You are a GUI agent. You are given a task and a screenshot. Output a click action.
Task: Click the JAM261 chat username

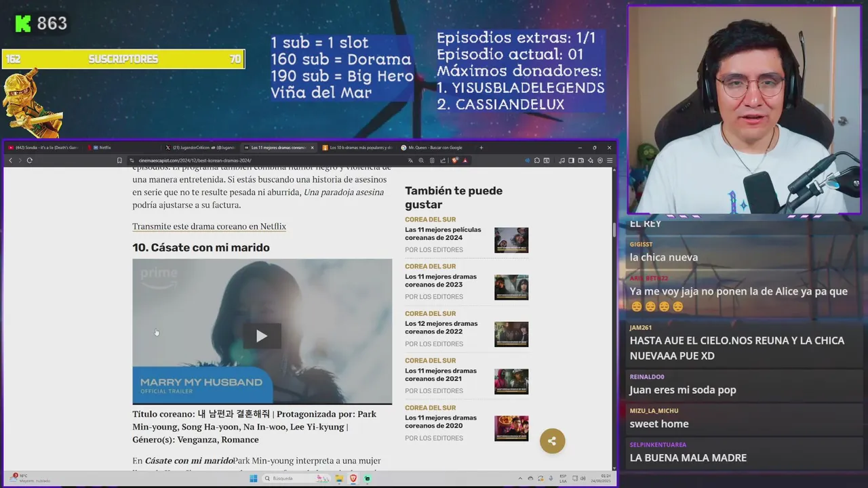click(x=640, y=327)
